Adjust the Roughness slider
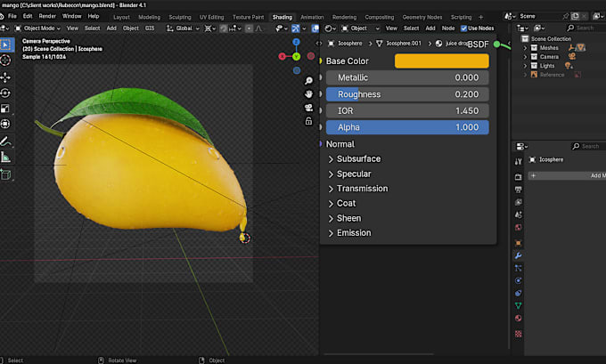 click(407, 94)
